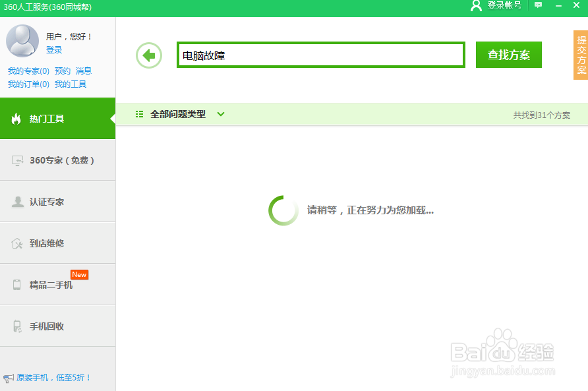The width and height of the screenshot is (588, 391).
Task: Click the repair icon beside 到店维修
Action: [x=17, y=243]
